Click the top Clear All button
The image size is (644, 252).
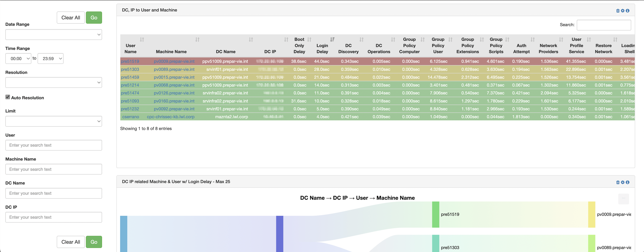(71, 17)
